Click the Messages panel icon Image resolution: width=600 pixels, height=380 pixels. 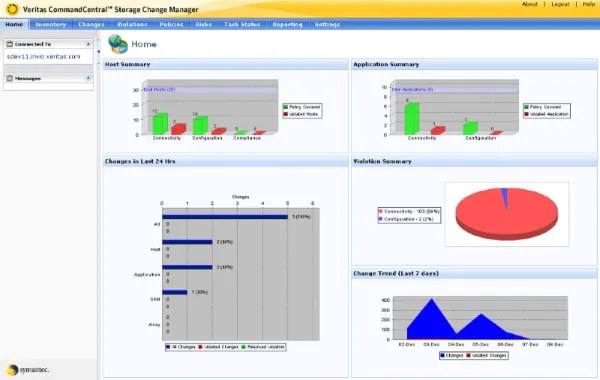pyautogui.click(x=10, y=78)
